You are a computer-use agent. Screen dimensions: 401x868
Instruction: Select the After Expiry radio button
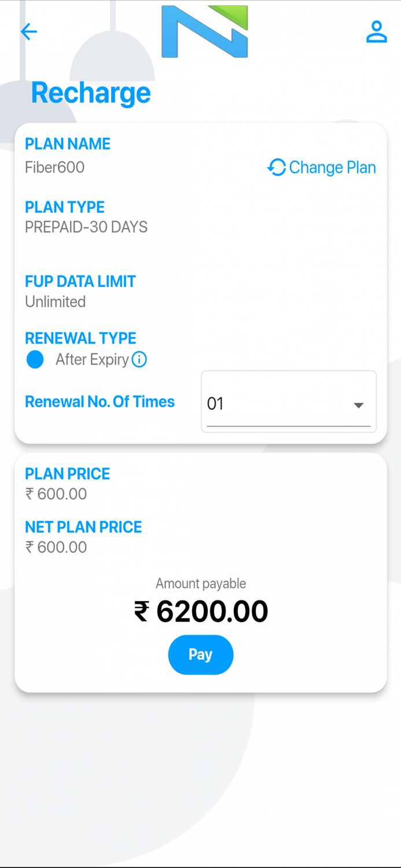coord(35,359)
